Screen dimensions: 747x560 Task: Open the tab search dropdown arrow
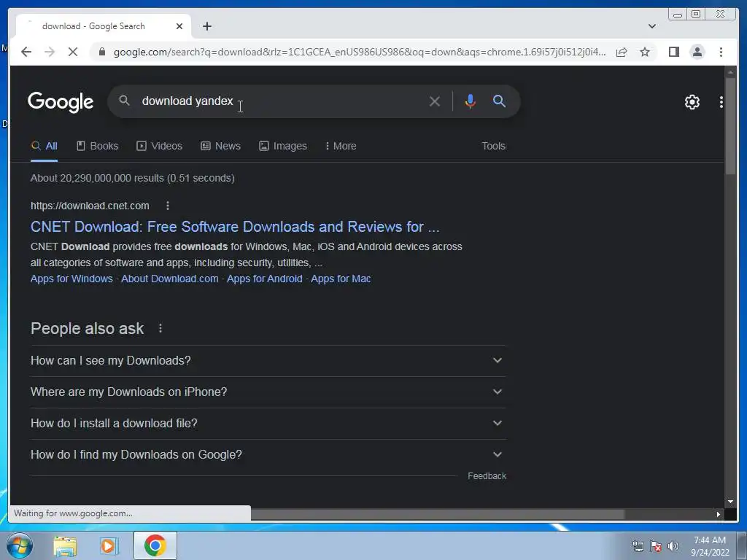click(651, 26)
